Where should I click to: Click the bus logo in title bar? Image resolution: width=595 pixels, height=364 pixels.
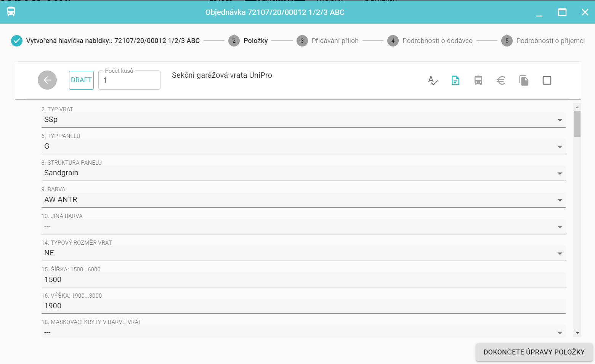[11, 12]
